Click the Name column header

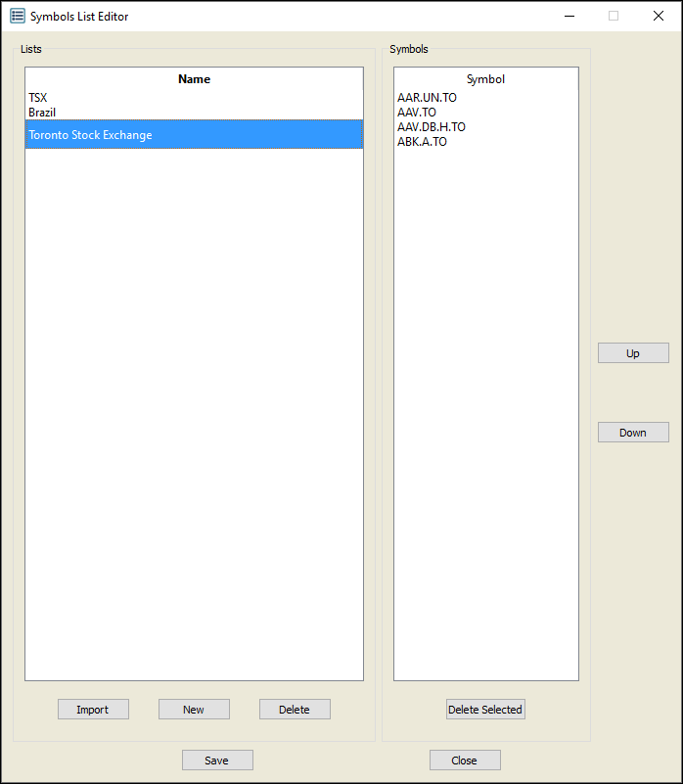(x=194, y=79)
